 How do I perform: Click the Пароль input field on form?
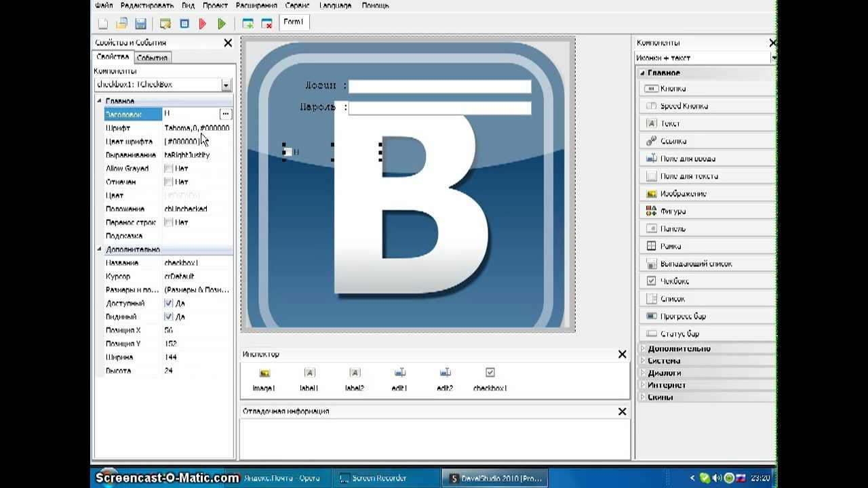click(439, 107)
